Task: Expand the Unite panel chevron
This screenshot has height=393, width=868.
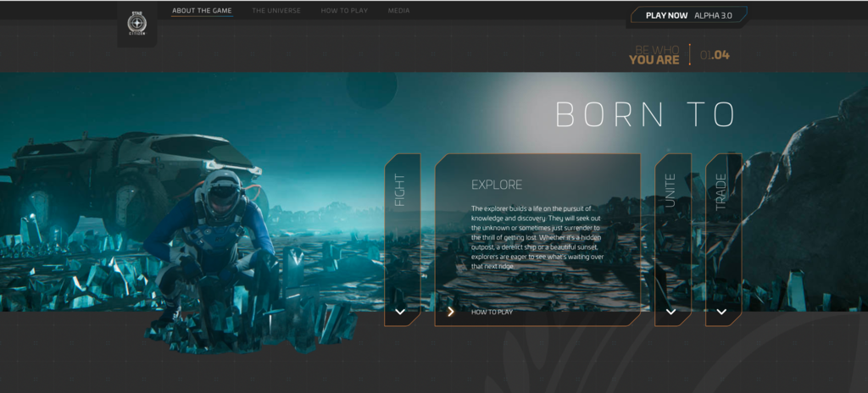Action: 671,312
